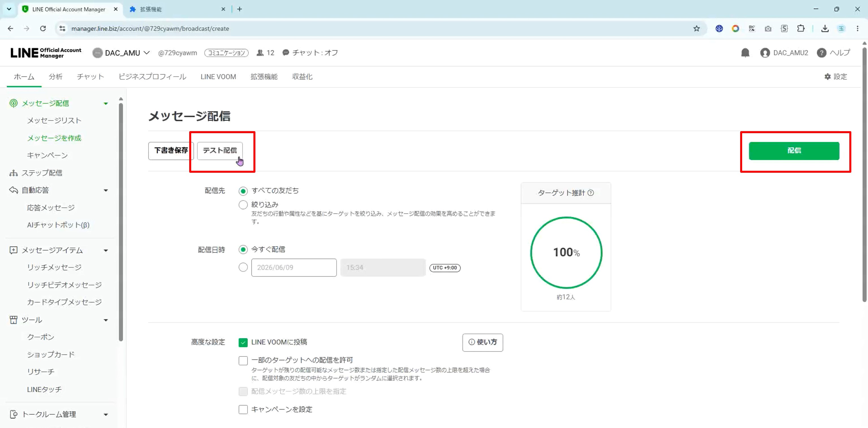Switch to the チャット tab
This screenshot has height=428, width=868.
coord(90,77)
